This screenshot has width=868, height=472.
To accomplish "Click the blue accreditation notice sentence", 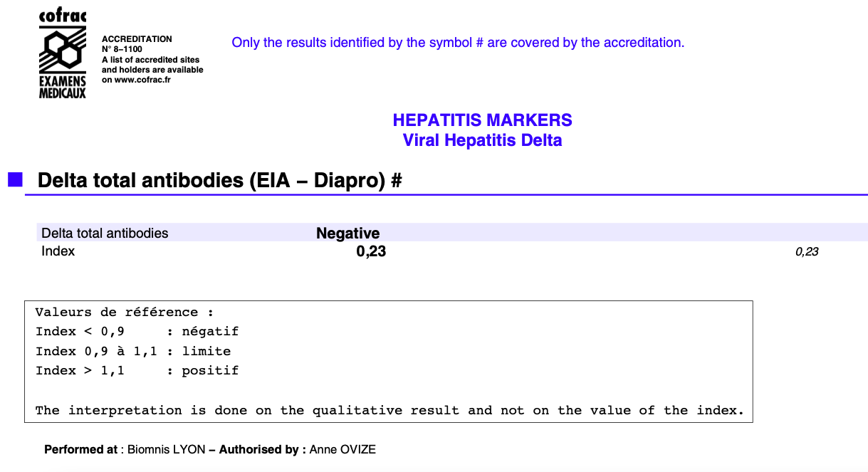I will [x=458, y=43].
